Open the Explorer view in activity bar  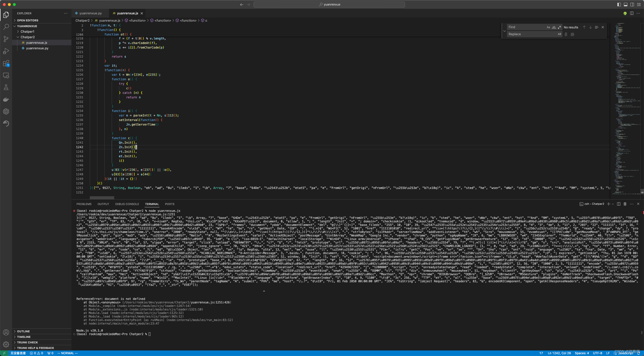coord(6,15)
